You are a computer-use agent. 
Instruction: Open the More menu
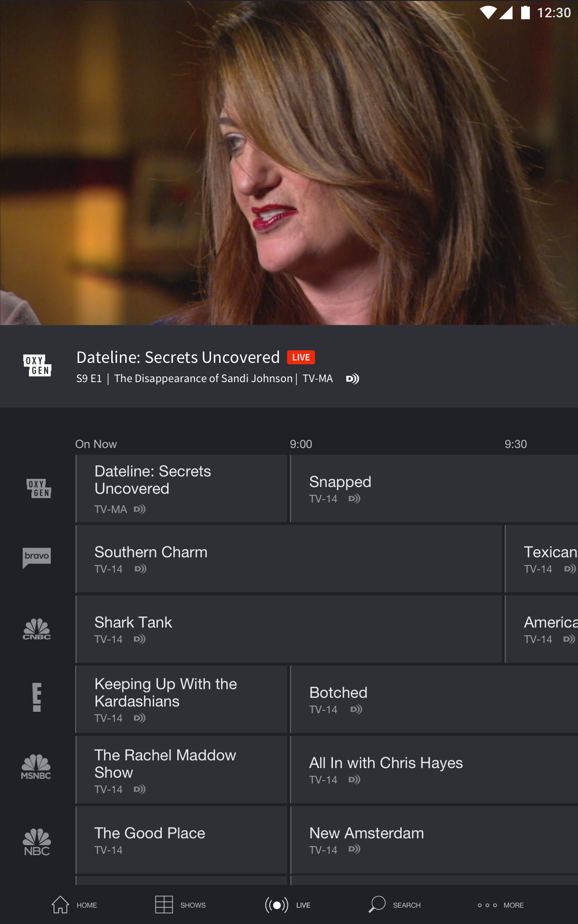(x=500, y=905)
